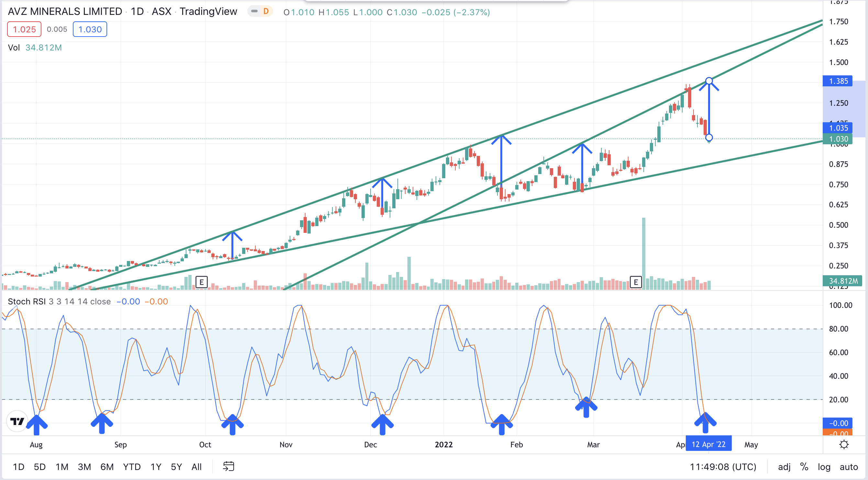Screen dimensions: 868x480
Task: Toggle the log scale option
Action: (x=824, y=466)
